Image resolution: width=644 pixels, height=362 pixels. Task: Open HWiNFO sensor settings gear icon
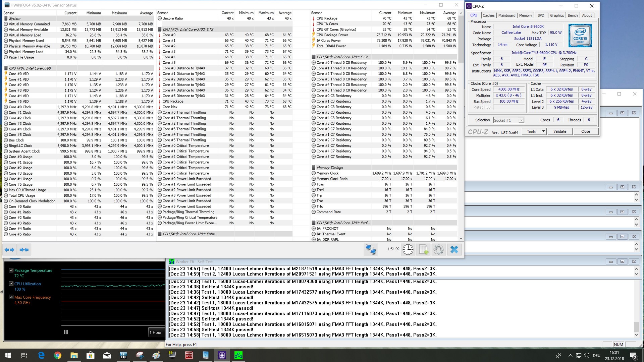(439, 249)
